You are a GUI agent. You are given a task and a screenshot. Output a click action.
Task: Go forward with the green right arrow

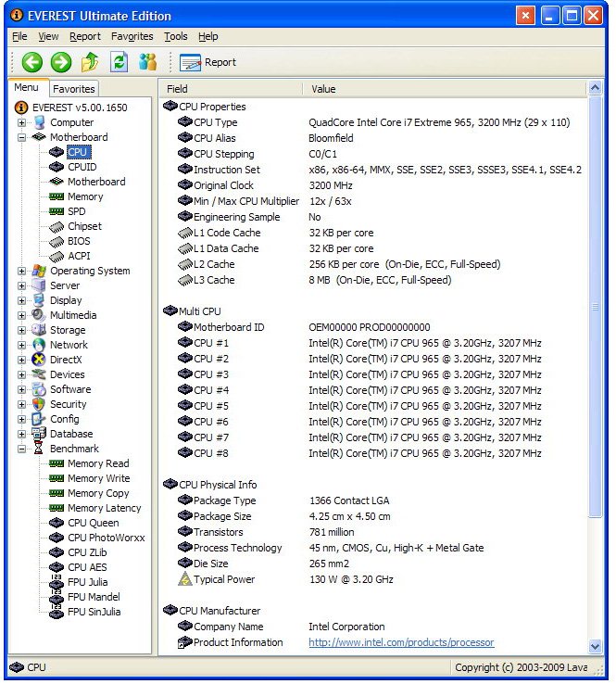pyautogui.click(x=61, y=62)
